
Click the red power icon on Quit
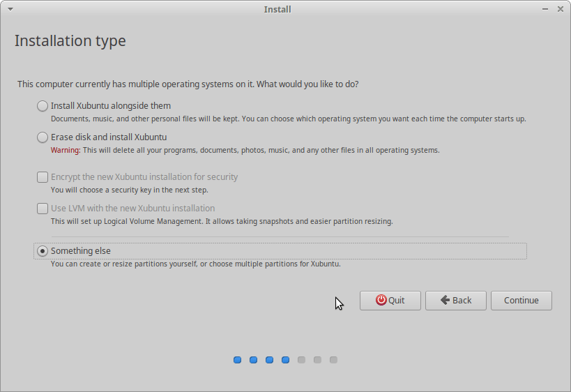coord(381,300)
